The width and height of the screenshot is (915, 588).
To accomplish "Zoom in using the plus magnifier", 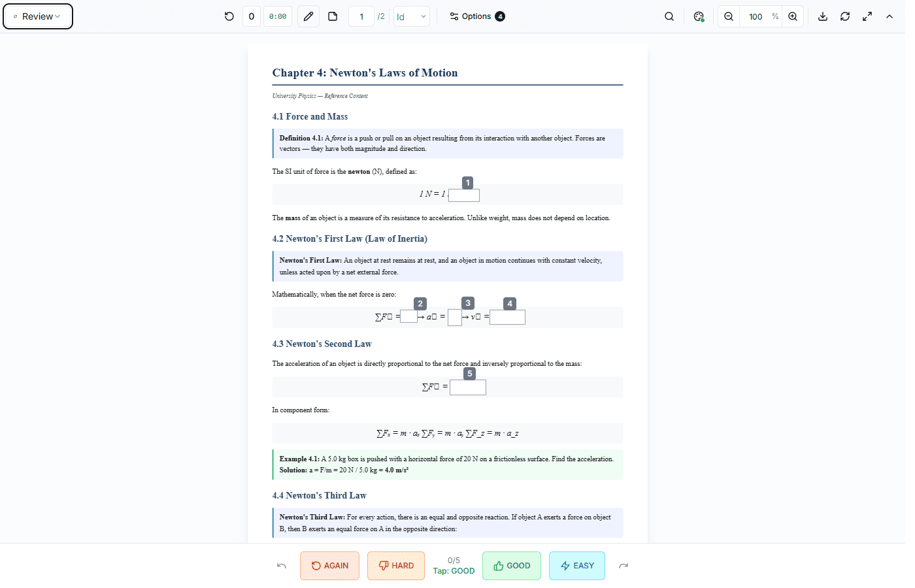I will (x=793, y=16).
